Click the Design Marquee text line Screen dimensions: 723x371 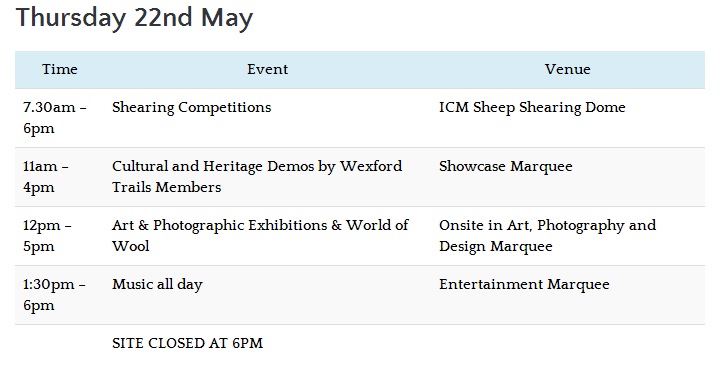[496, 247]
